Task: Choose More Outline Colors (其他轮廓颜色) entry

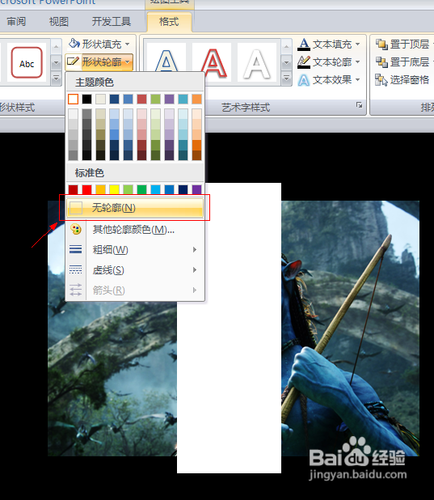Action: click(x=135, y=229)
